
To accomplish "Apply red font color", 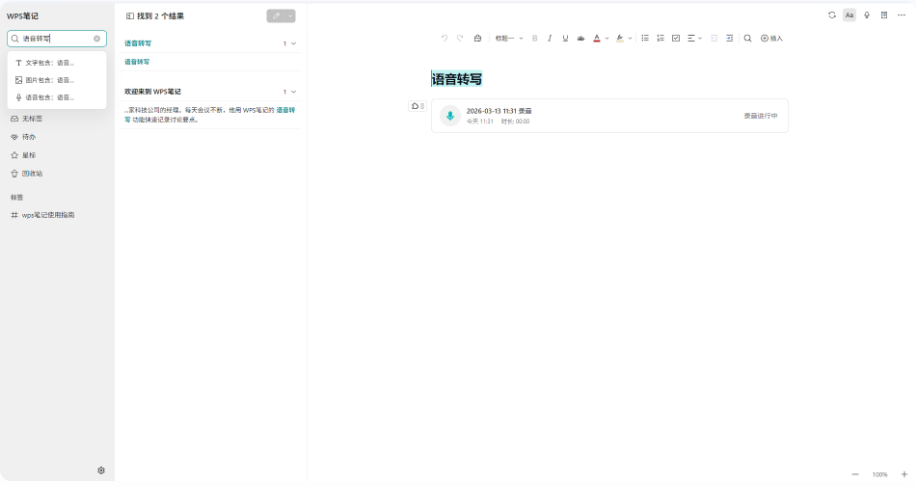I will coord(596,38).
